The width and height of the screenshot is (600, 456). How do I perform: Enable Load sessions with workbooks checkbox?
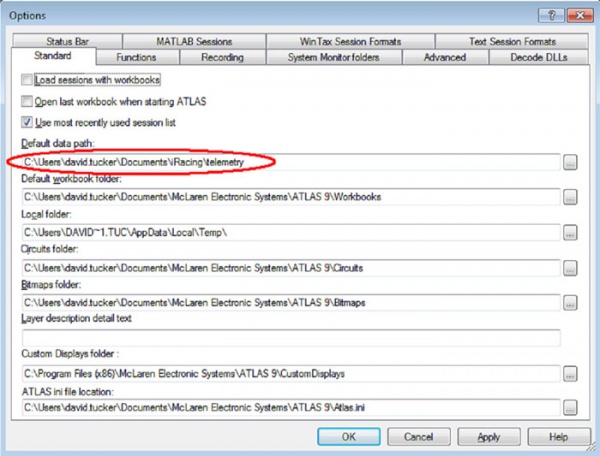(x=26, y=79)
